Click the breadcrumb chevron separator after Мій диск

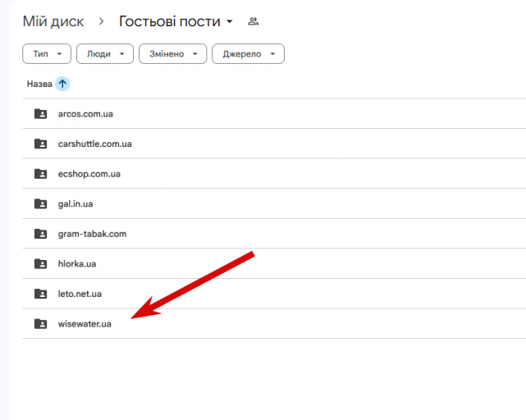pyautogui.click(x=101, y=22)
